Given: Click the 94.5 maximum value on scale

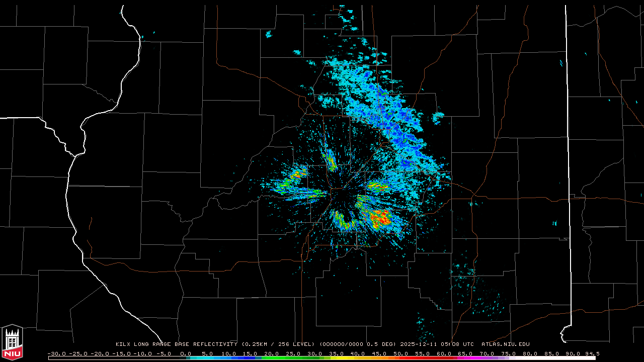Looking at the screenshot, I should click(x=591, y=353).
